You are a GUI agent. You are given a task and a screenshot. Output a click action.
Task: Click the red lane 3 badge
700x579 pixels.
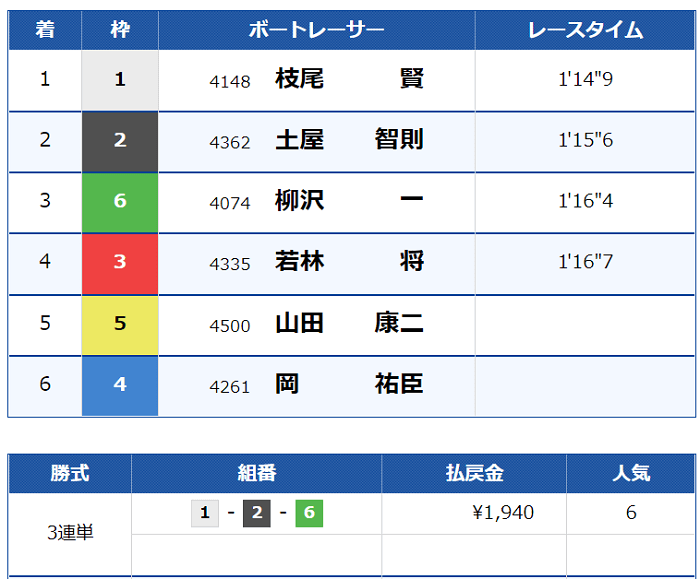(x=120, y=263)
